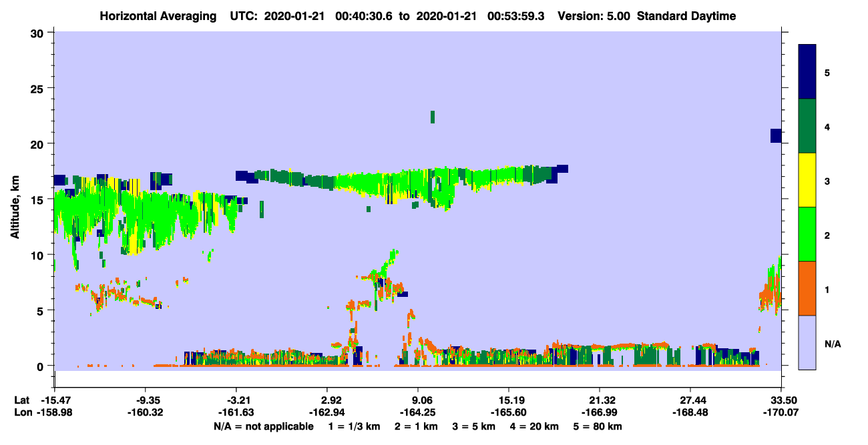The image size is (868, 445).
Task: Click the latitude value -3.21
Action: click(x=236, y=400)
